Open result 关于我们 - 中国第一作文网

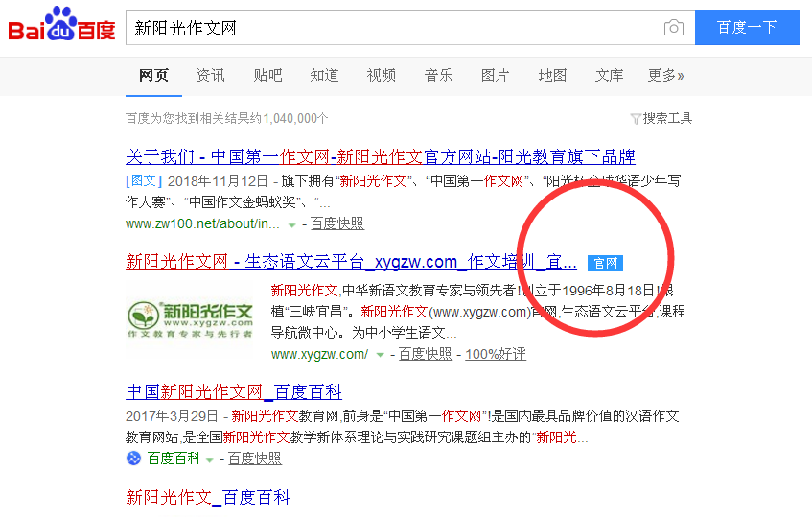(x=380, y=156)
